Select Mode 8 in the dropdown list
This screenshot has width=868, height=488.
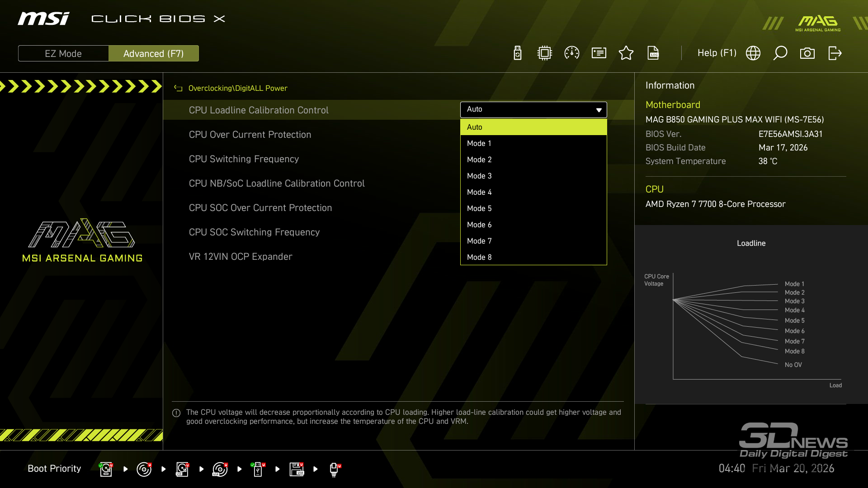click(x=479, y=257)
